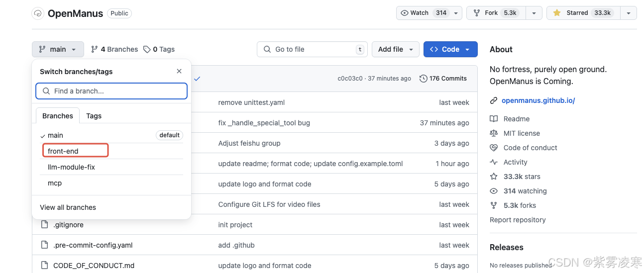
Task: Open the MIT license link
Action: point(522,133)
